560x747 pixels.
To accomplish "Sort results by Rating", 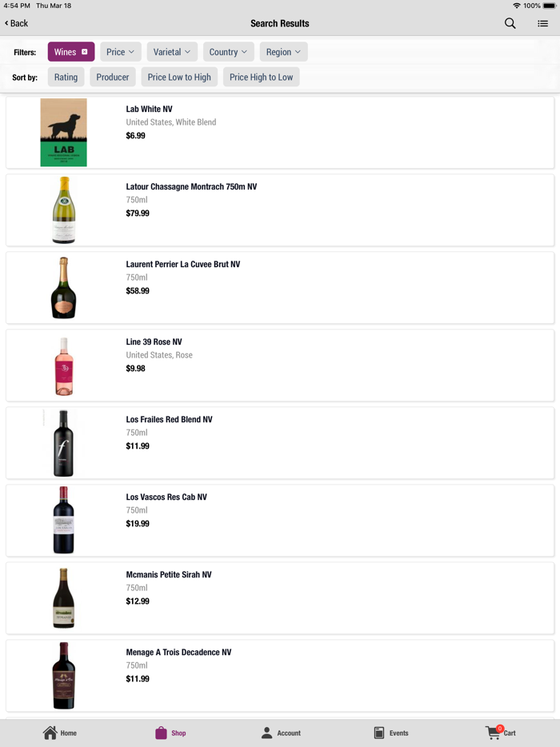I will click(x=66, y=77).
